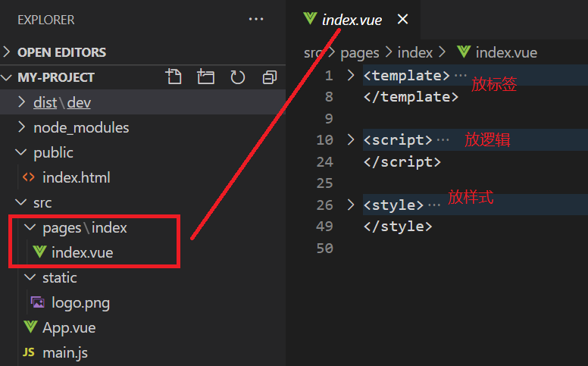Collapse the static folder
This screenshot has width=588, height=366.
(30, 277)
